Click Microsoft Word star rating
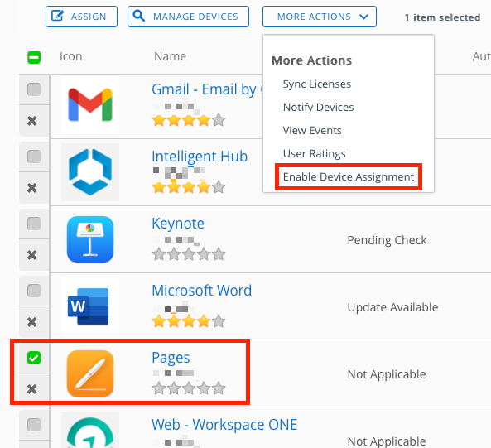The height and width of the screenshot is (448, 491). (189, 321)
